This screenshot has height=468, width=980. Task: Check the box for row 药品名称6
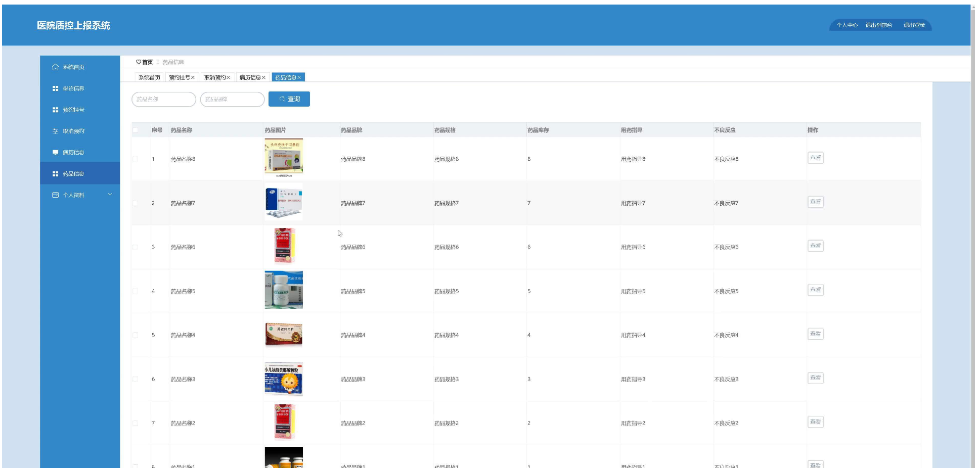click(136, 247)
